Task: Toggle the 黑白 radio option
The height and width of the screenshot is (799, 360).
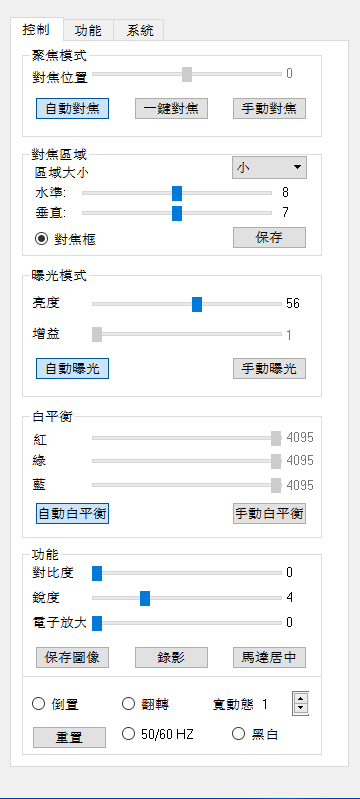Action: pos(239,734)
